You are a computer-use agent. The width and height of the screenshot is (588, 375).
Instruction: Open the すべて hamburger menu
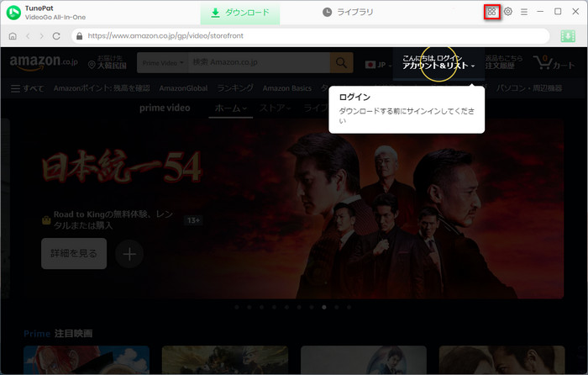[27, 88]
